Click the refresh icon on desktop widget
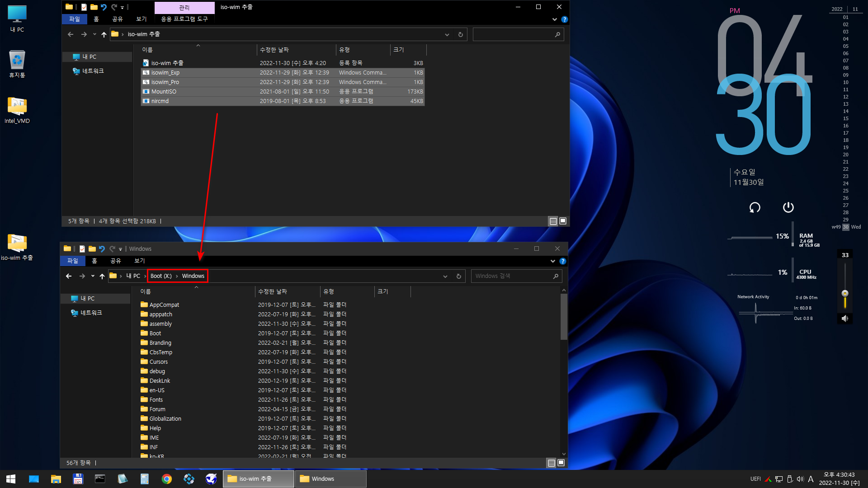Screen dimensions: 868x488 755,207
